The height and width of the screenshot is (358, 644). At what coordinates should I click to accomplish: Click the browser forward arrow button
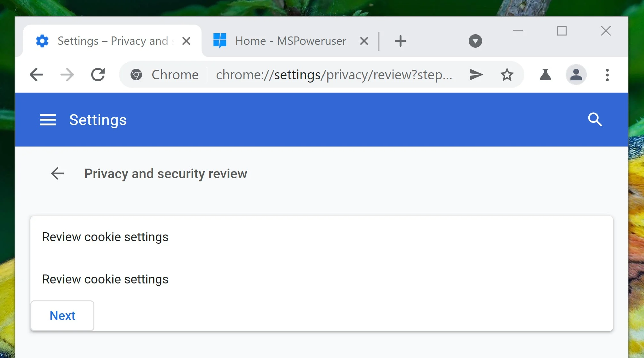click(67, 75)
